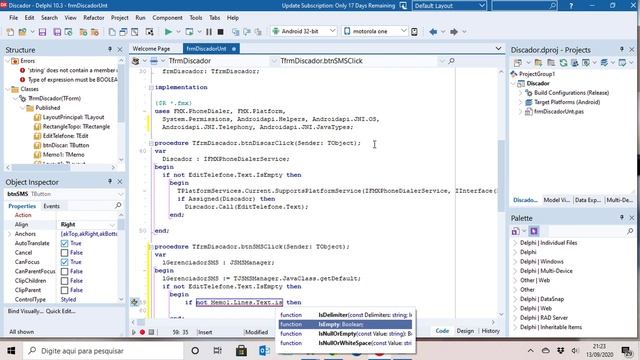Viewport: 640px width, 360px height.
Task: Toggle the CanParentFocus property checkbox
Action: coord(64,271)
